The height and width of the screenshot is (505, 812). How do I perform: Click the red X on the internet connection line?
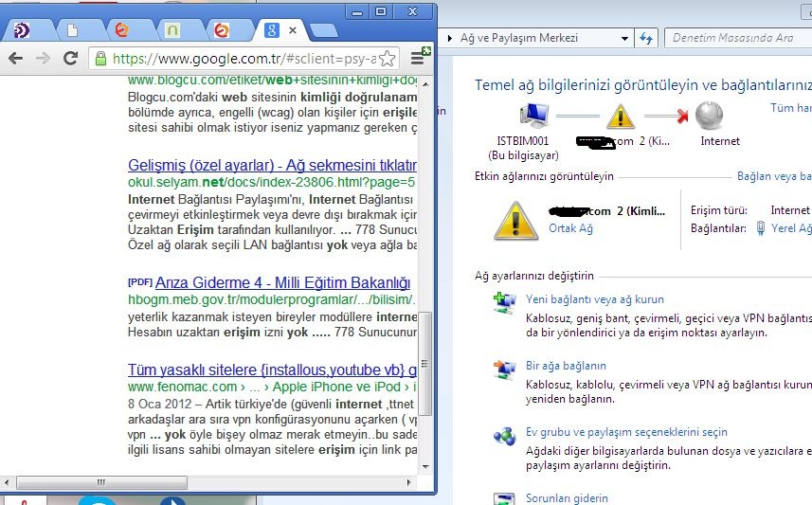click(682, 116)
